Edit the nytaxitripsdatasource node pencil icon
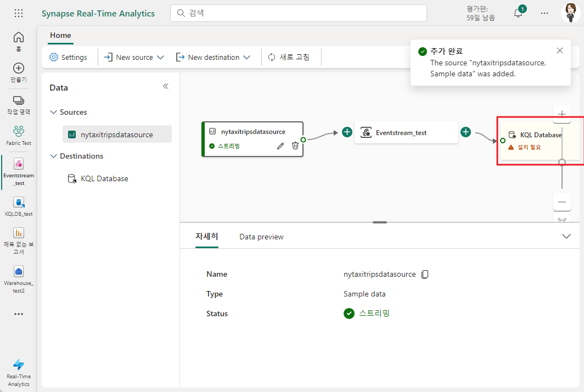584x392 pixels. 280,145
